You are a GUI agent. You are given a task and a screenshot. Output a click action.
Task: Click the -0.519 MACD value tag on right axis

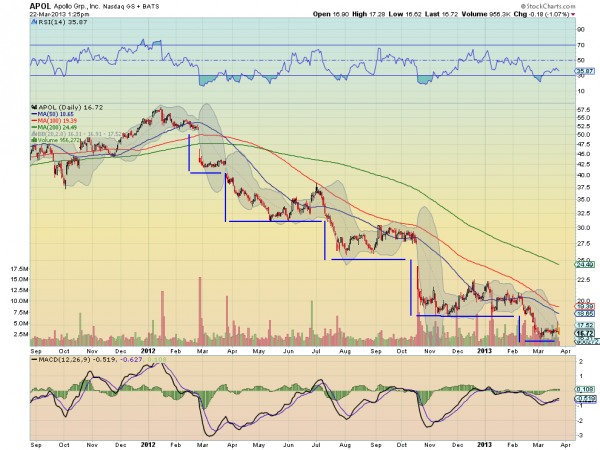[585, 399]
